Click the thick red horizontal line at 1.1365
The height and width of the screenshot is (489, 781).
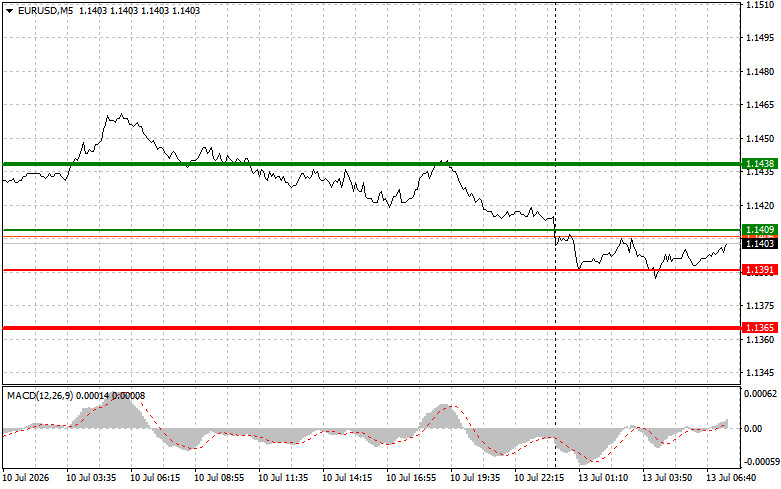[x=372, y=328]
